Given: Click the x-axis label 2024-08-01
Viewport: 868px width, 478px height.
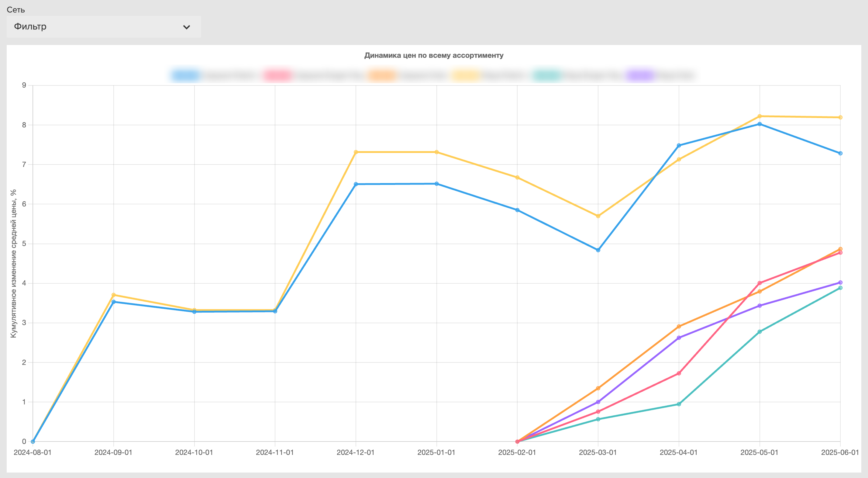Looking at the screenshot, I should 33,452.
